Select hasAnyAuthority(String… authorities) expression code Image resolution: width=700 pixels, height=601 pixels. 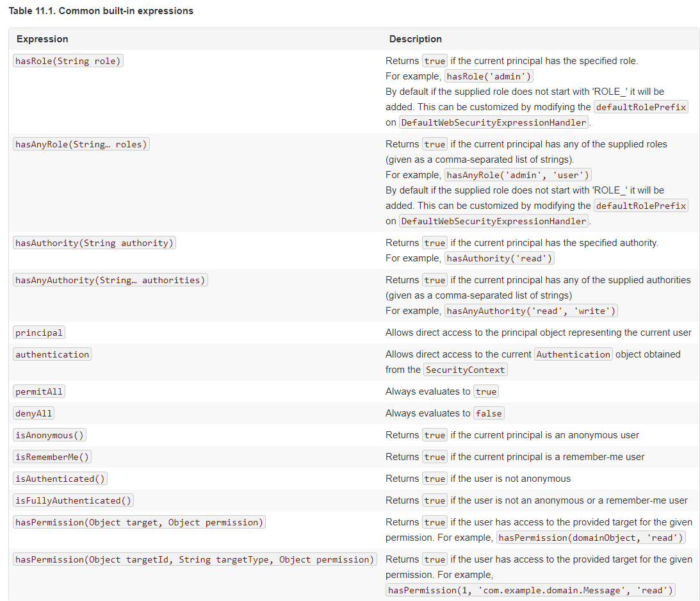click(x=110, y=280)
